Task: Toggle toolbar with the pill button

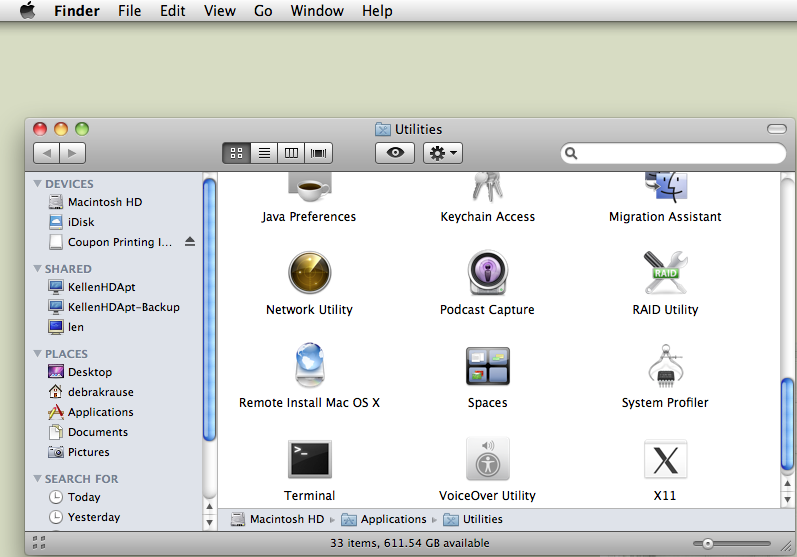Action: pos(777,129)
